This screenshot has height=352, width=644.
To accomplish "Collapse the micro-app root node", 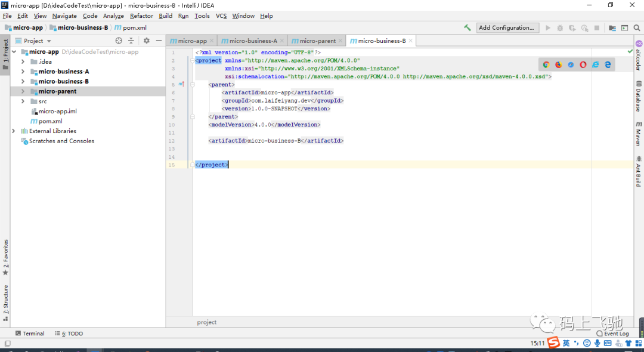I will 14,52.
